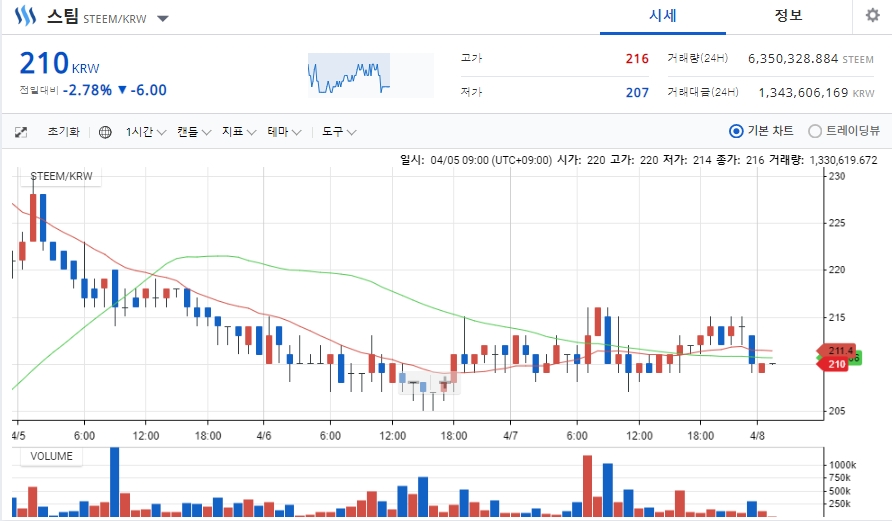This screenshot has width=892, height=521.
Task: Click the VOLUME panel label
Action: coord(52,456)
